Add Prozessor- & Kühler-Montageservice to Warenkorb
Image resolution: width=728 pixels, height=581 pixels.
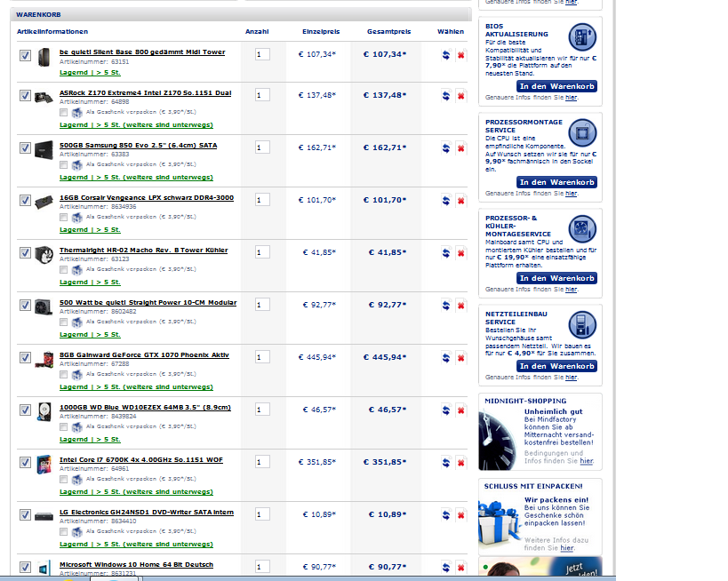(556, 278)
